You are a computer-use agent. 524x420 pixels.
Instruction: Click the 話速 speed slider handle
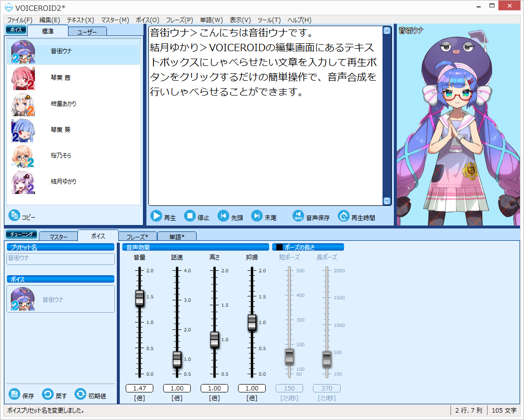177,359
